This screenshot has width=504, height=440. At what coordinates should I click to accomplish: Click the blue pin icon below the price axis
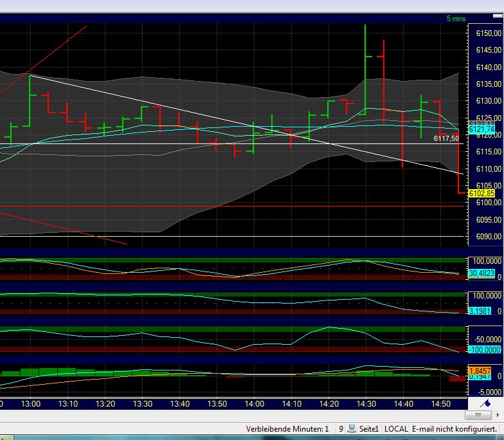point(487,403)
